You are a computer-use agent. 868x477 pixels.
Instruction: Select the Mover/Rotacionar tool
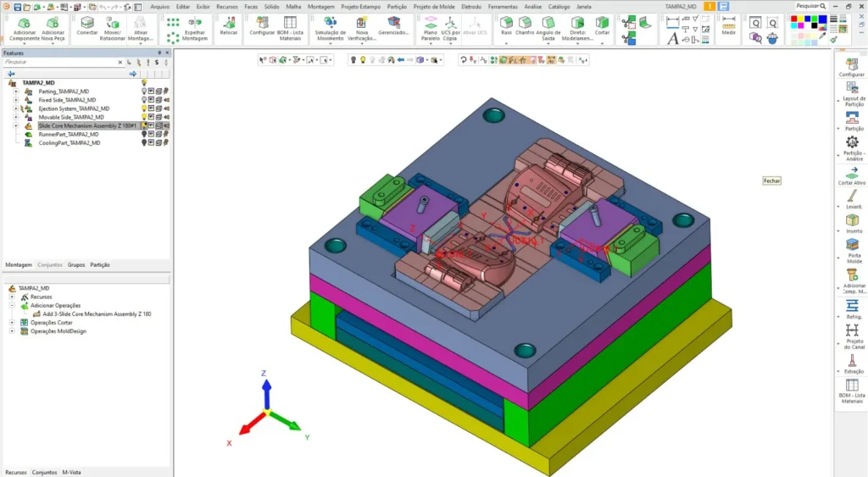click(x=113, y=28)
